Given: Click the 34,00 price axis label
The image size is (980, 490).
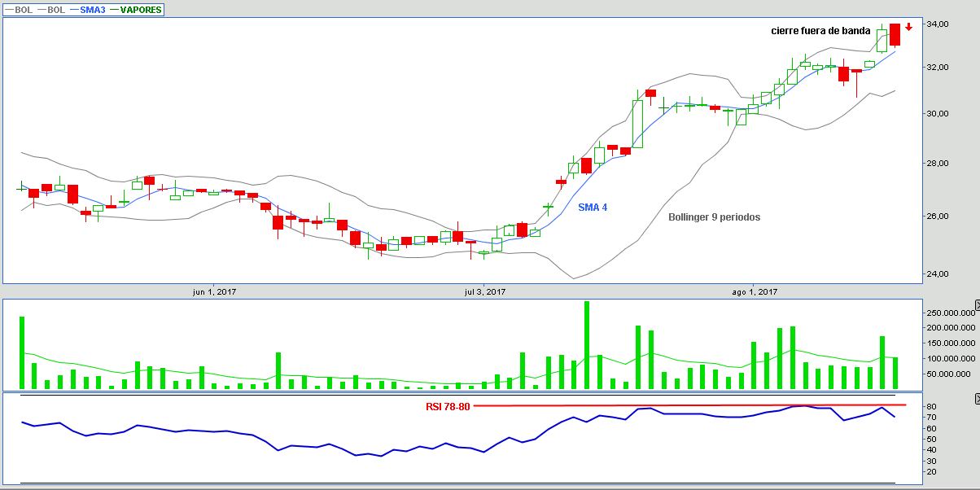Looking at the screenshot, I should click(938, 24).
